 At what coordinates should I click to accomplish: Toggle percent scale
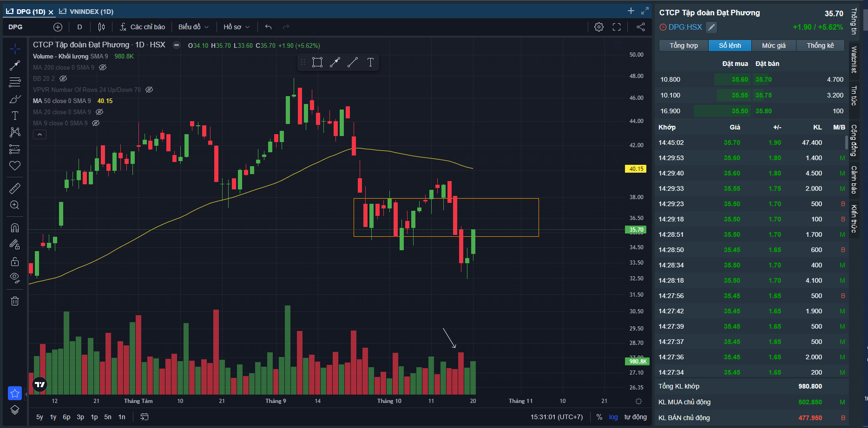click(599, 417)
